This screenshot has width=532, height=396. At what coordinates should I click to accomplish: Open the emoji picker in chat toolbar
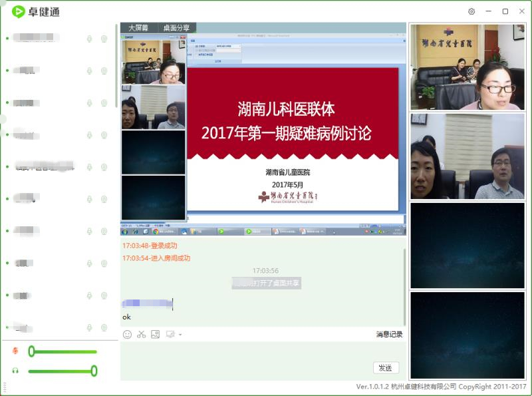point(127,334)
